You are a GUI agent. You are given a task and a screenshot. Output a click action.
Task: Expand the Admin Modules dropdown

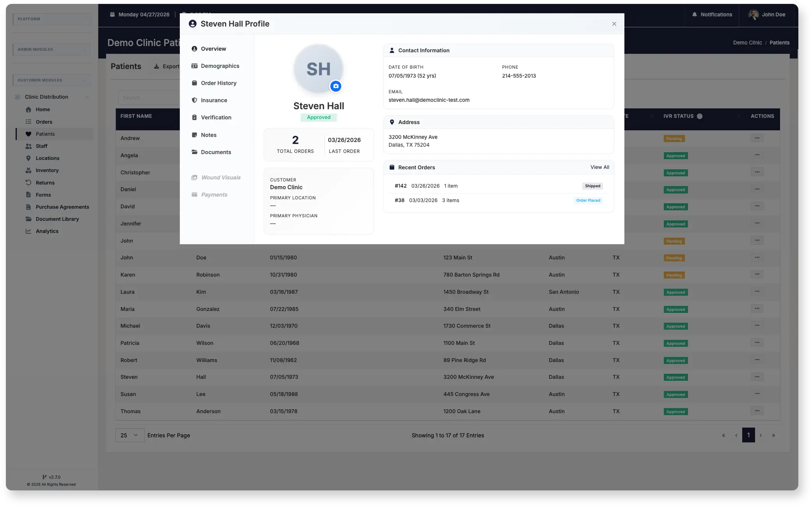point(52,49)
